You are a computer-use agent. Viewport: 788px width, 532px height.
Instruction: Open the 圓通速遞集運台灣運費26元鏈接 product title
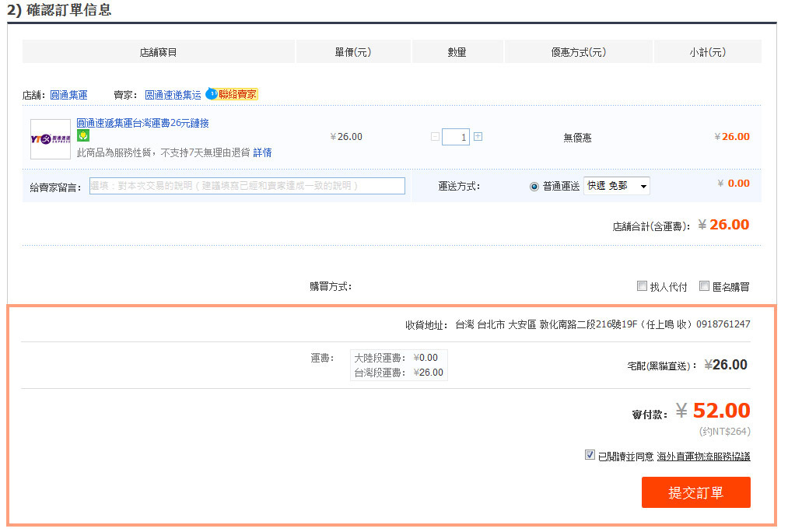tap(142, 123)
